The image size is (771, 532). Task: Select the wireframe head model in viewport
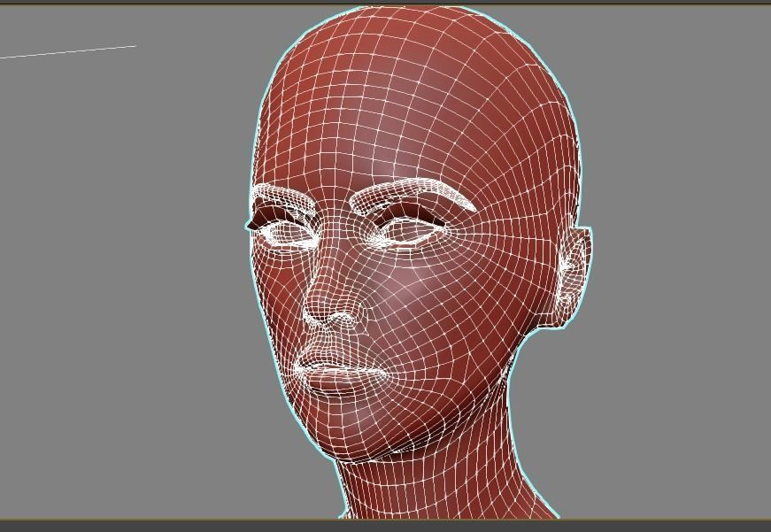pos(418,262)
